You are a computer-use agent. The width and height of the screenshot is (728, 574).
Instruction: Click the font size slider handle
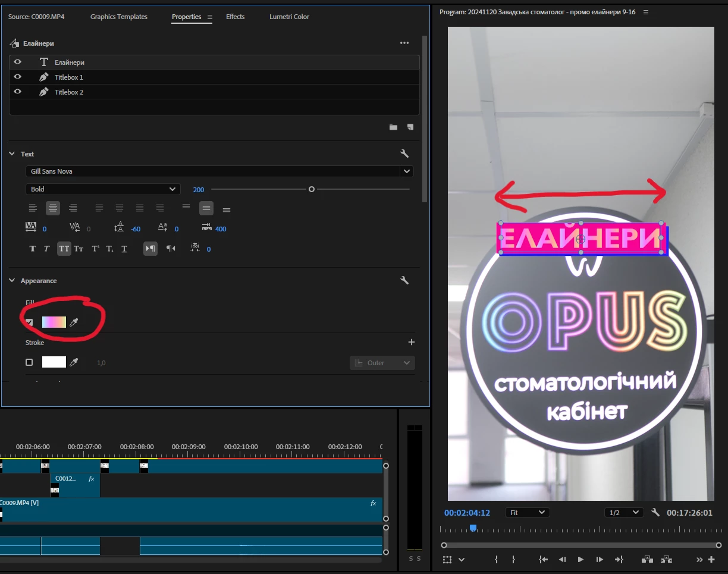tap(311, 189)
